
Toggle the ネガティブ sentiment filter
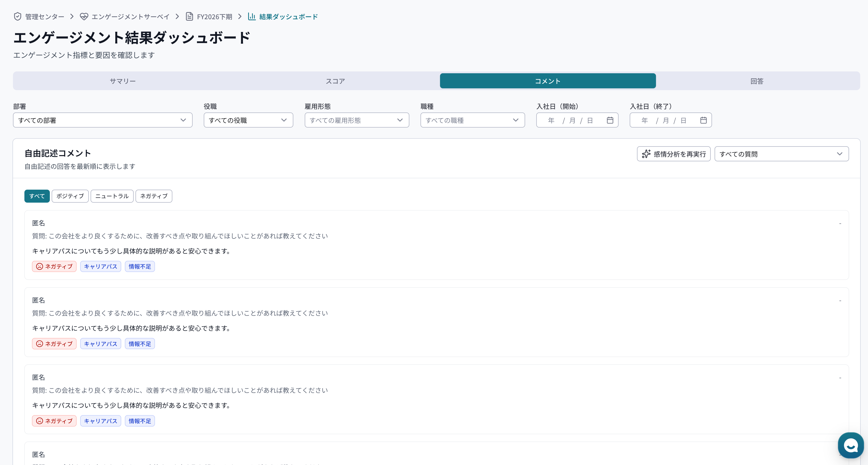tap(154, 196)
